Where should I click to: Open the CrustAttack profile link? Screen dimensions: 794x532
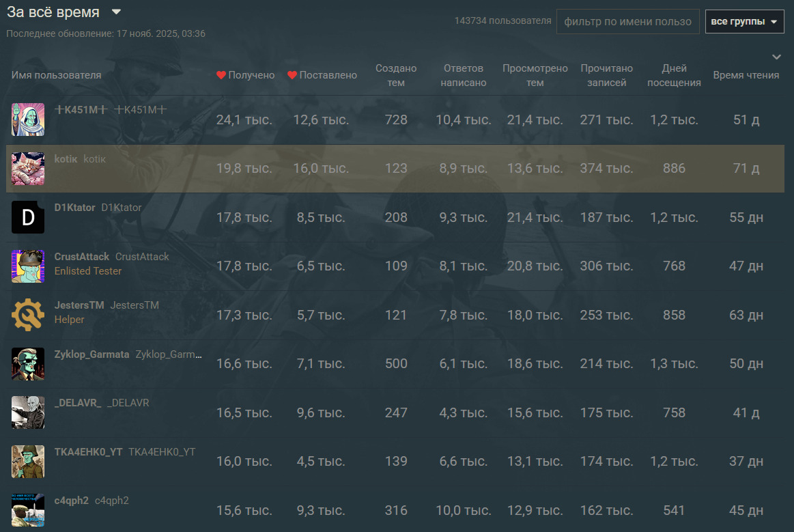point(81,257)
